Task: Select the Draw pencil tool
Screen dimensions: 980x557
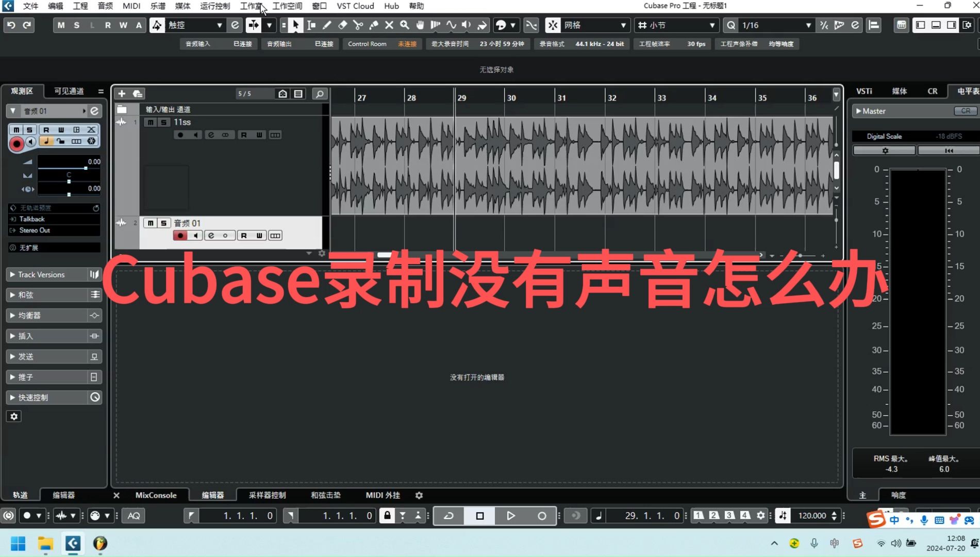Action: pyautogui.click(x=327, y=25)
